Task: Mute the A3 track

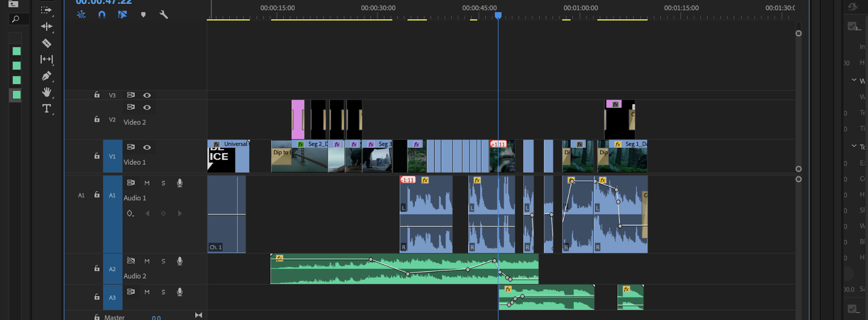Action: tap(147, 292)
